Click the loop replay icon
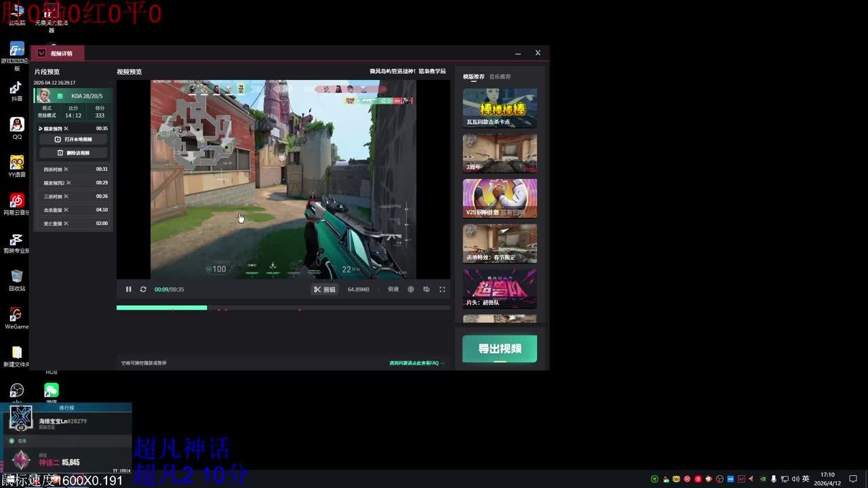Viewport: 868px width, 488px height. coord(143,289)
